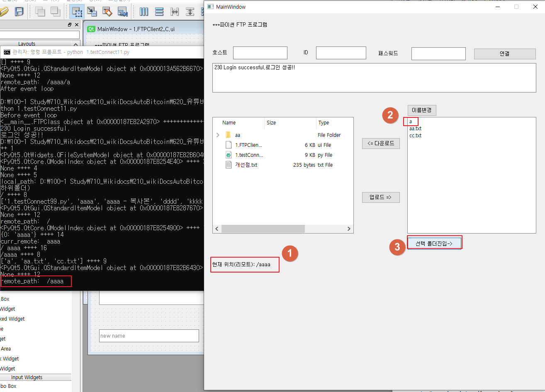Click the scroll-up arrow in Widget Box
The image size is (545, 392).
tap(75, 44)
